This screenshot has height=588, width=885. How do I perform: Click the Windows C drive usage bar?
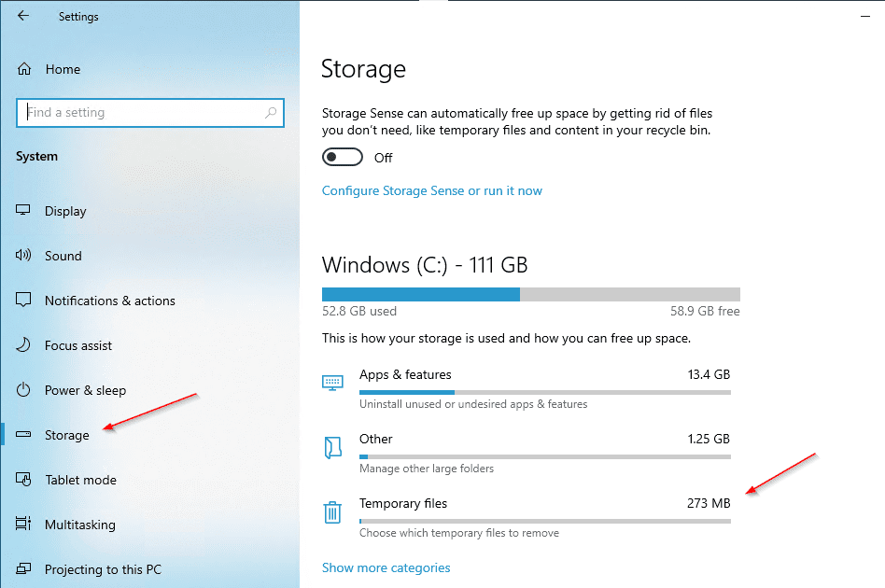click(x=530, y=293)
